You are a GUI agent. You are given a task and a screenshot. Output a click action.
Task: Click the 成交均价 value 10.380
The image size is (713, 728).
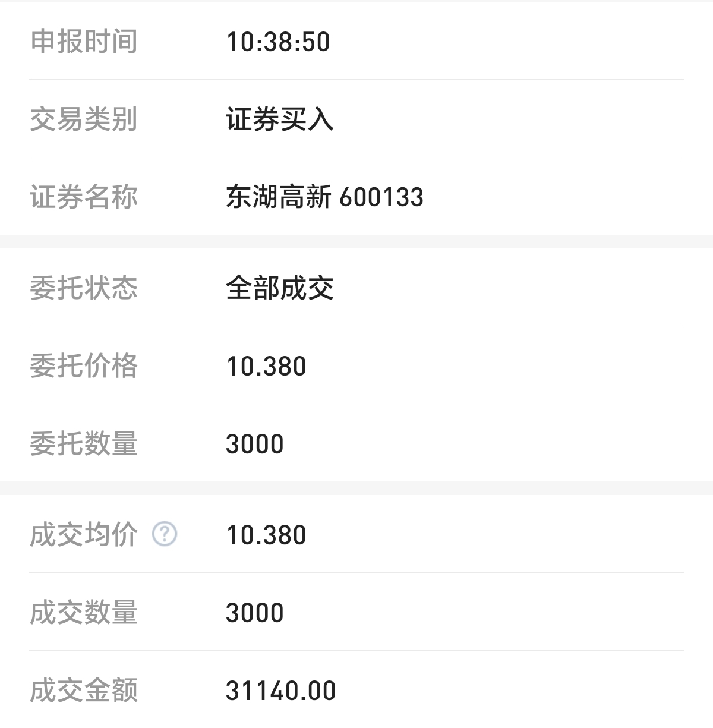[x=266, y=535]
